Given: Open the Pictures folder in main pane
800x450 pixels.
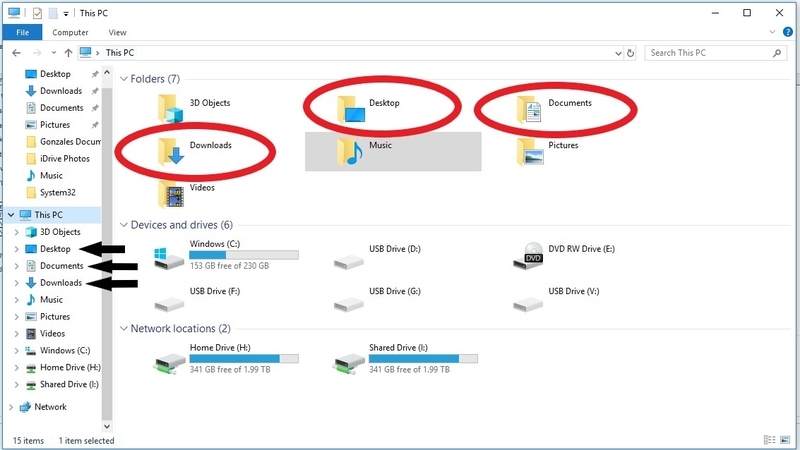Looking at the screenshot, I should coord(531,150).
